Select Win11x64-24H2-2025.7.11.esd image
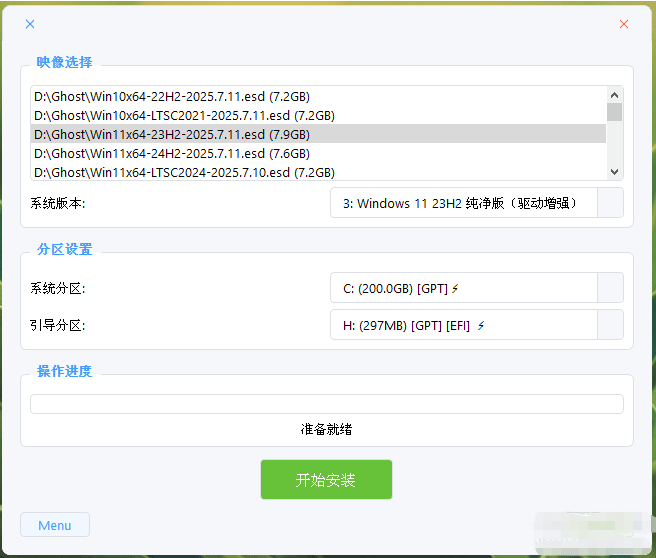 click(x=318, y=153)
